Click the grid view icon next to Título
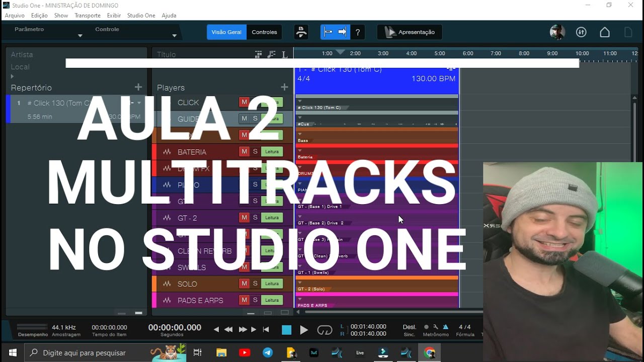The image size is (644, 362). 259,54
